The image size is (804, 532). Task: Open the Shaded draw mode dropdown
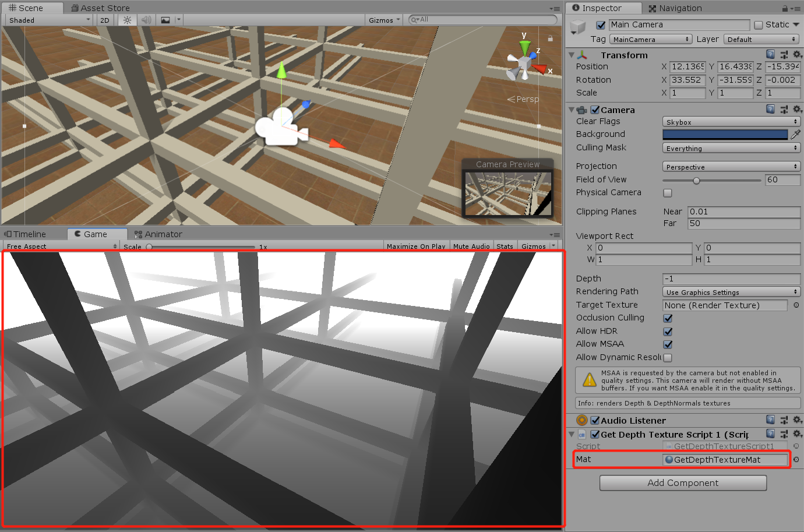47,19
